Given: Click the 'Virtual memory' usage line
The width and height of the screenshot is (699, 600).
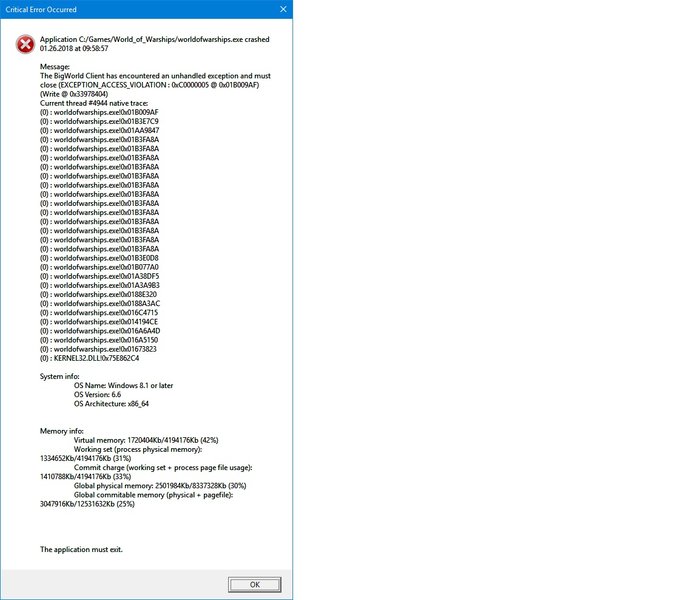Looking at the screenshot, I should 146,440.
